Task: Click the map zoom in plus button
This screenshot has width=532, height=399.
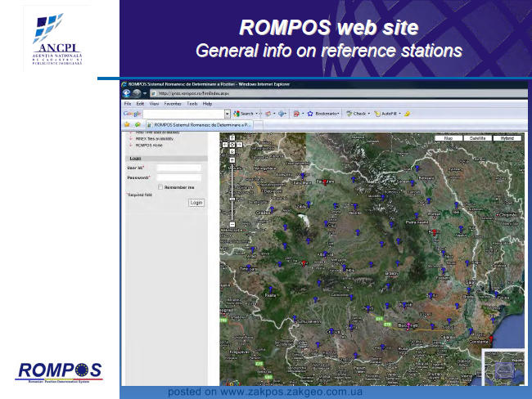Action: (x=232, y=160)
